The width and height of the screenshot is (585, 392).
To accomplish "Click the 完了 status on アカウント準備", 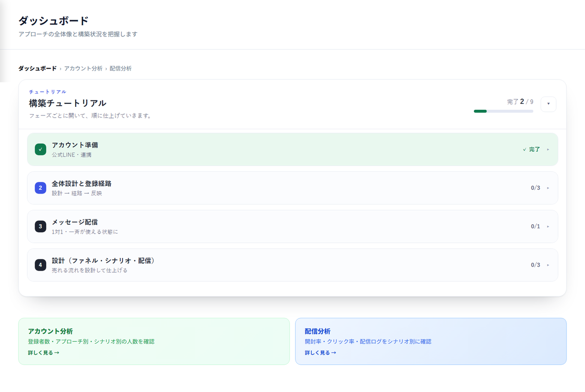I will tap(531, 150).
